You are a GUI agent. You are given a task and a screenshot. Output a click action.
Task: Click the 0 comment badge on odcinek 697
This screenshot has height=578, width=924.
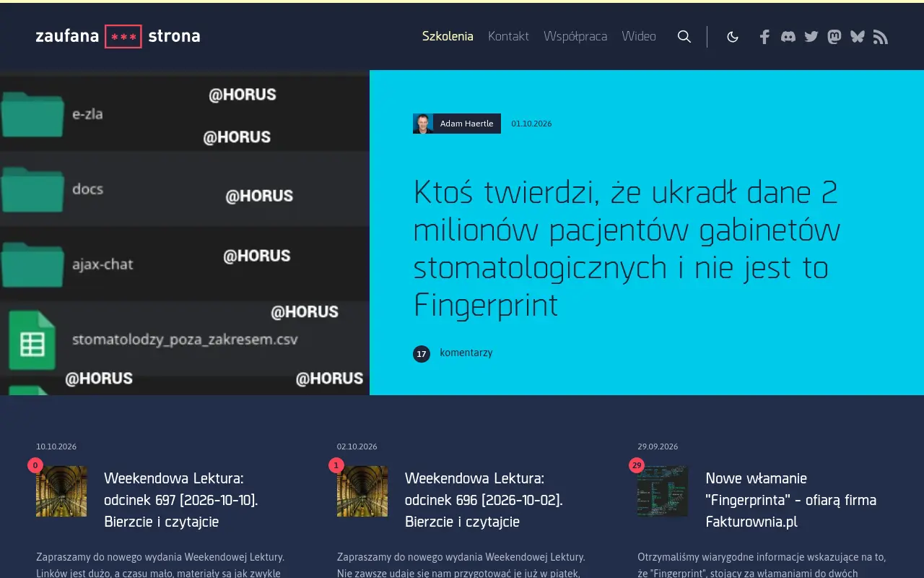(x=35, y=465)
